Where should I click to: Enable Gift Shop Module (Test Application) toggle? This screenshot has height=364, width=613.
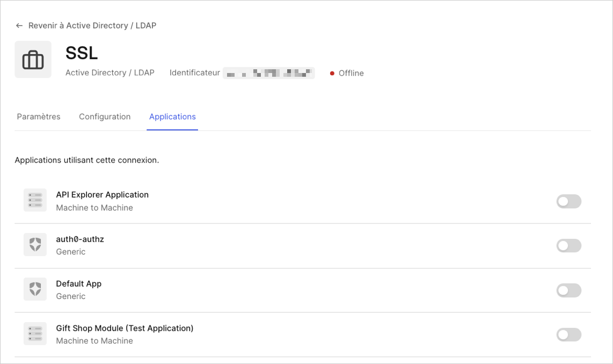click(568, 334)
